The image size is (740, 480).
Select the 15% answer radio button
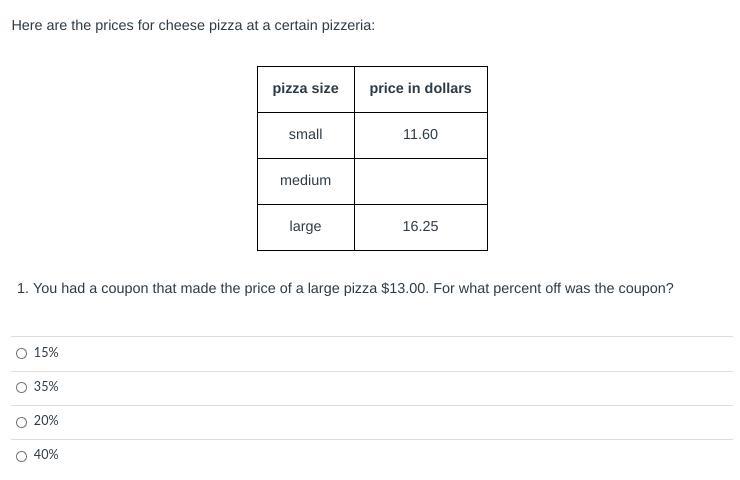22,353
